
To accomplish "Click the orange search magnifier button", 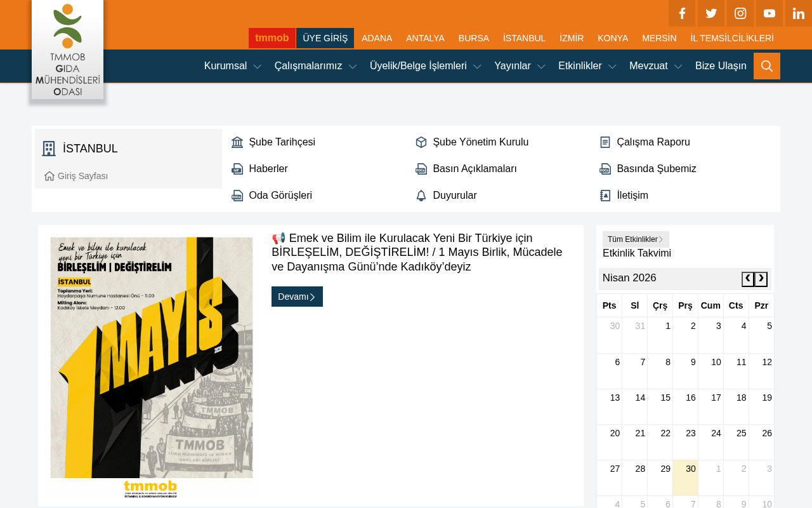I will point(767,66).
